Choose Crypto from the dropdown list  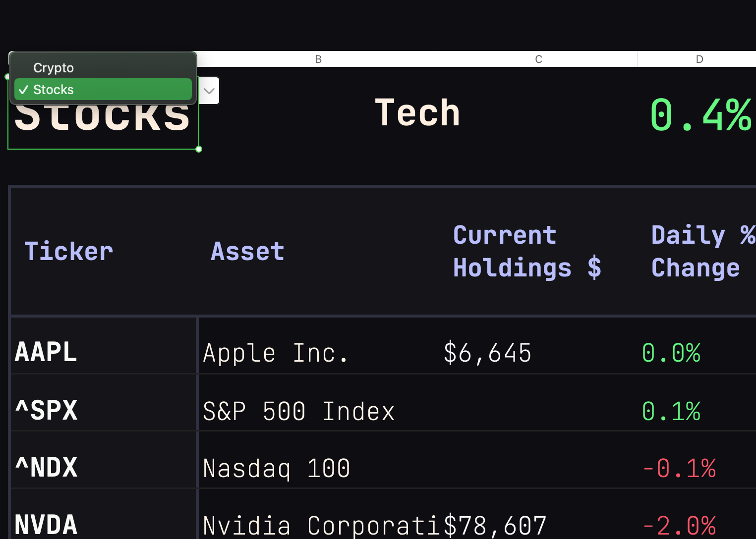click(54, 68)
